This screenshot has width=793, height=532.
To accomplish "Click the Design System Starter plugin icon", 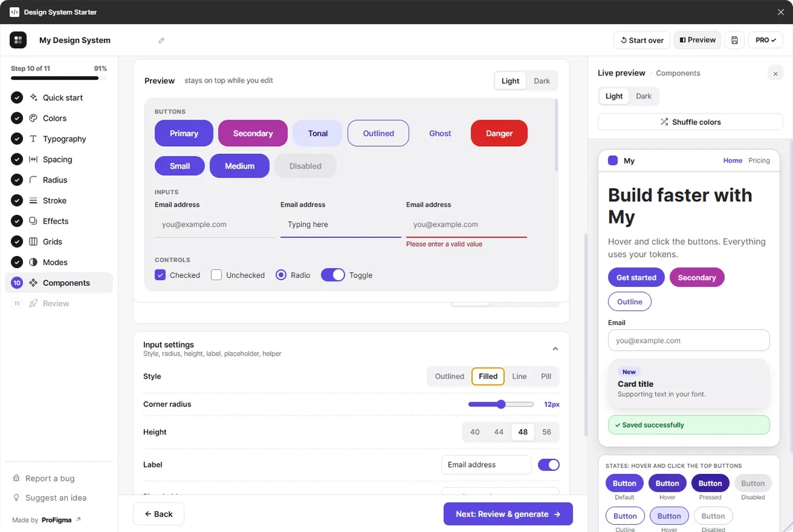I will [15, 12].
